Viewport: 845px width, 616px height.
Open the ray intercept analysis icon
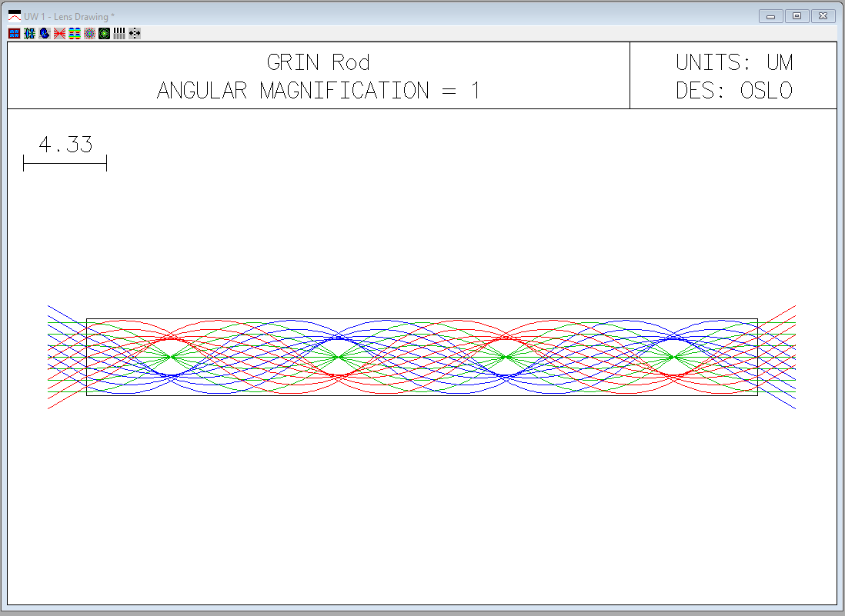pyautogui.click(x=59, y=33)
